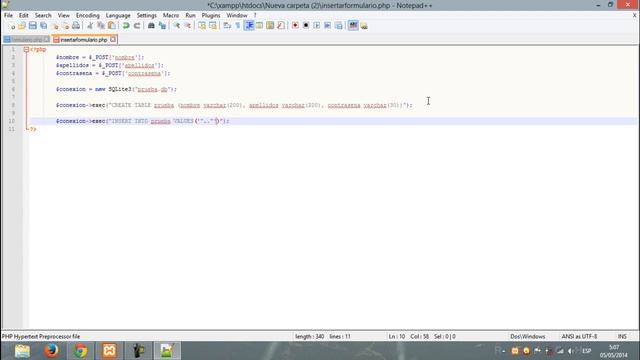Click the Redo toolbar icon

tap(137, 26)
